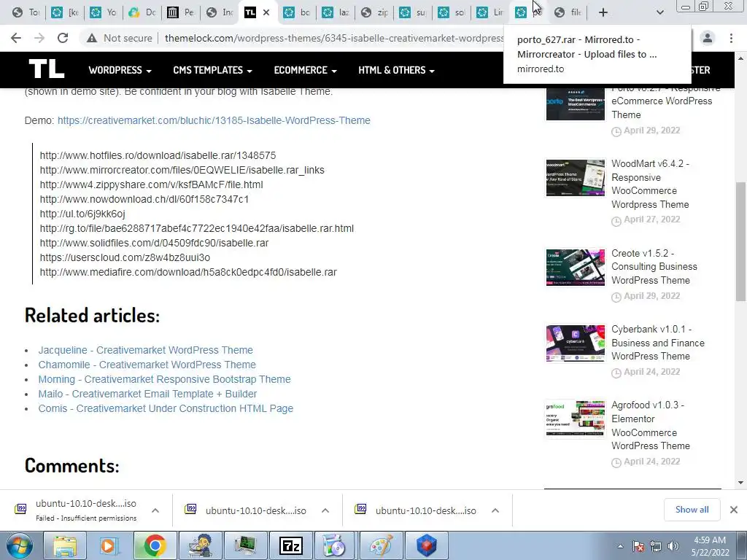The height and width of the screenshot is (560, 747).
Task: Open Cyberbank Business and Finance theme title
Action: tap(658, 343)
